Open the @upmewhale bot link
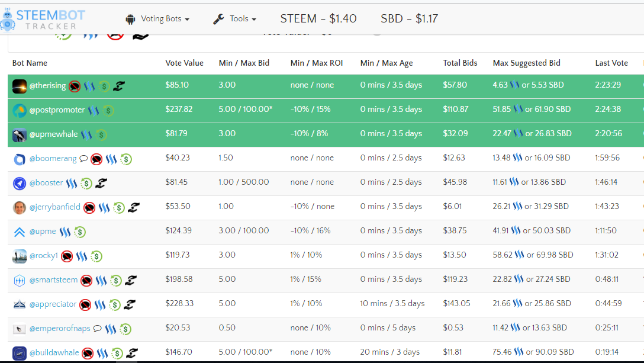The image size is (644, 363). point(53,134)
